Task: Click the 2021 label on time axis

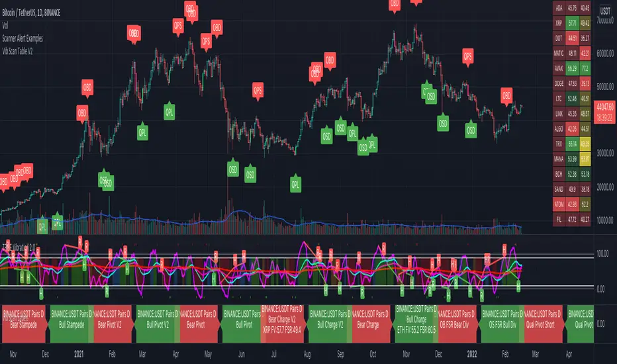Action: point(79,354)
